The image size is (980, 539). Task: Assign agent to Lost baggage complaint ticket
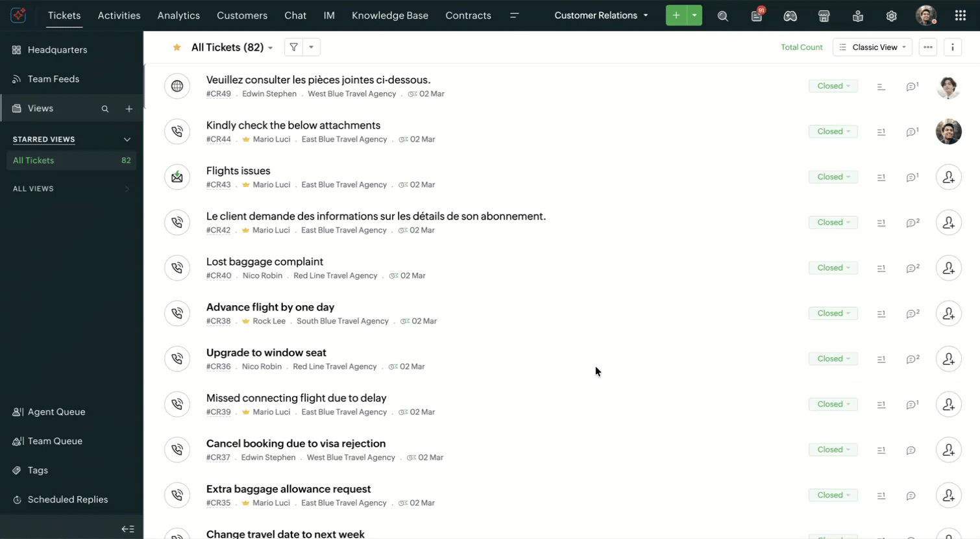tap(948, 268)
